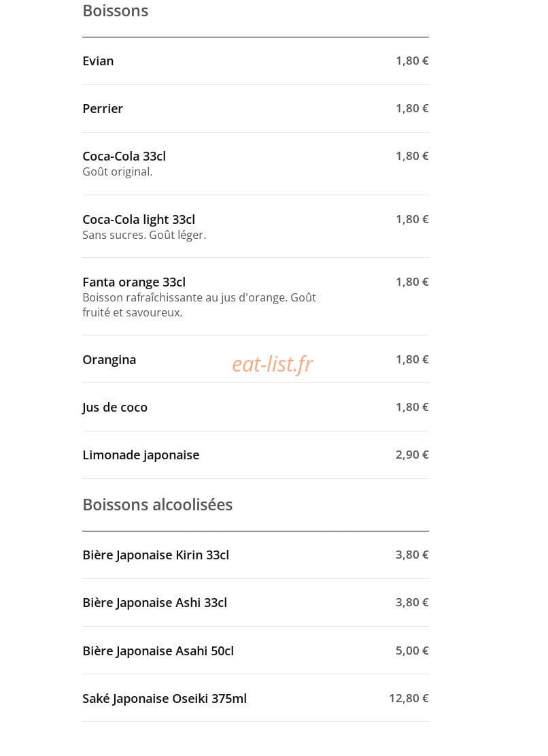Viewport: 548px width, 756px height.
Task: Click the eat-list.fr watermark
Action: pyautogui.click(x=273, y=365)
